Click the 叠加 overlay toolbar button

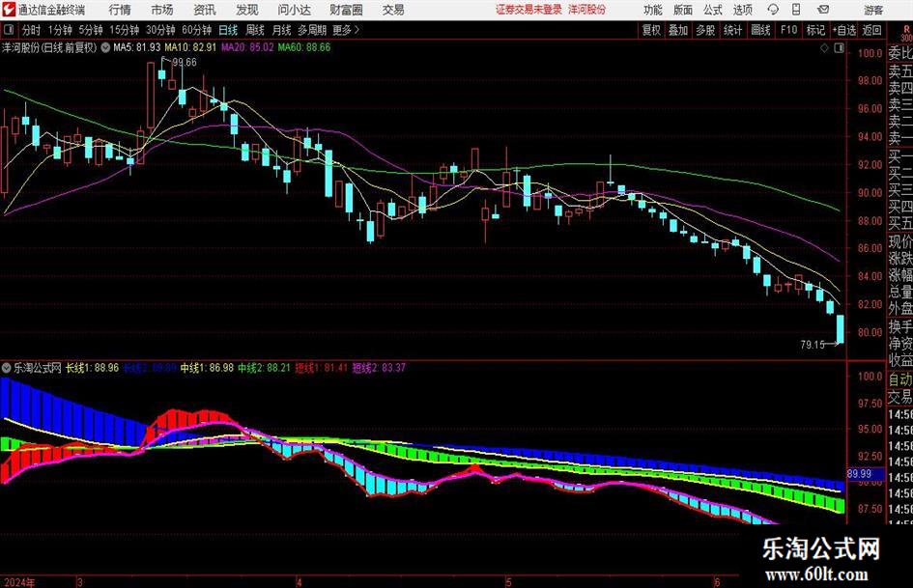tap(678, 30)
